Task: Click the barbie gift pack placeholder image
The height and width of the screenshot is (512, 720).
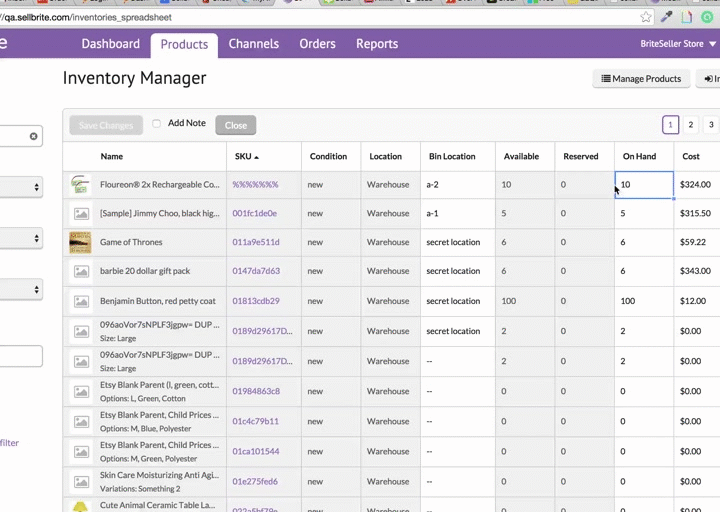Action: pos(81,271)
